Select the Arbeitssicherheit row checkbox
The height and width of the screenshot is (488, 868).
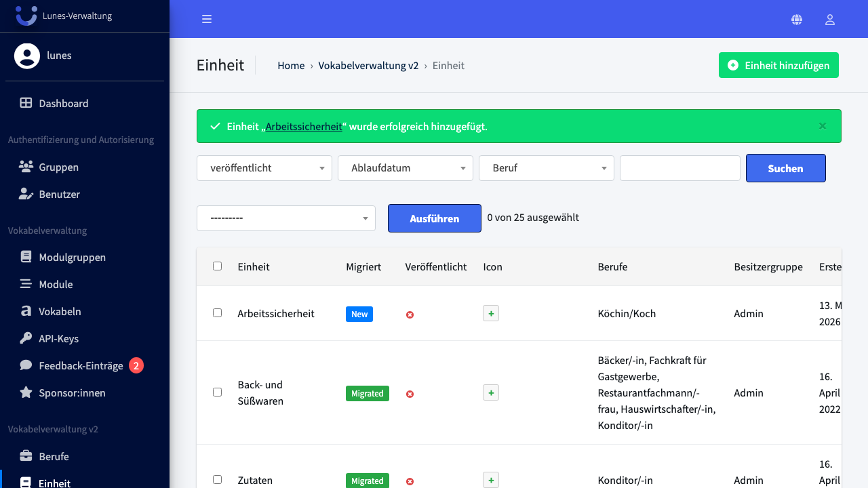[217, 313]
